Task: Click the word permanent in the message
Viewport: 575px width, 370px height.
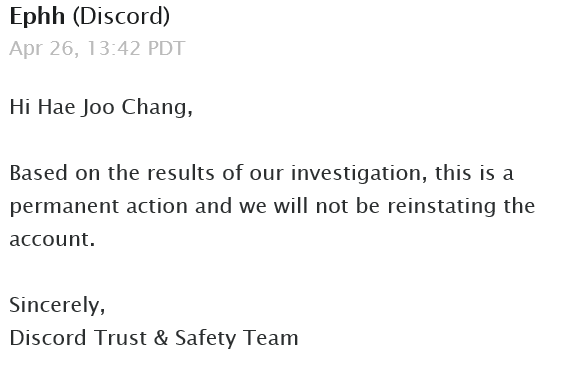Action: click(64, 207)
